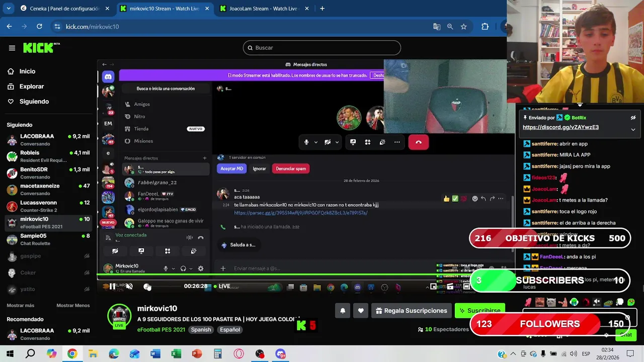Open Explorar in Kick sidebar
The image size is (644, 362).
point(31,86)
